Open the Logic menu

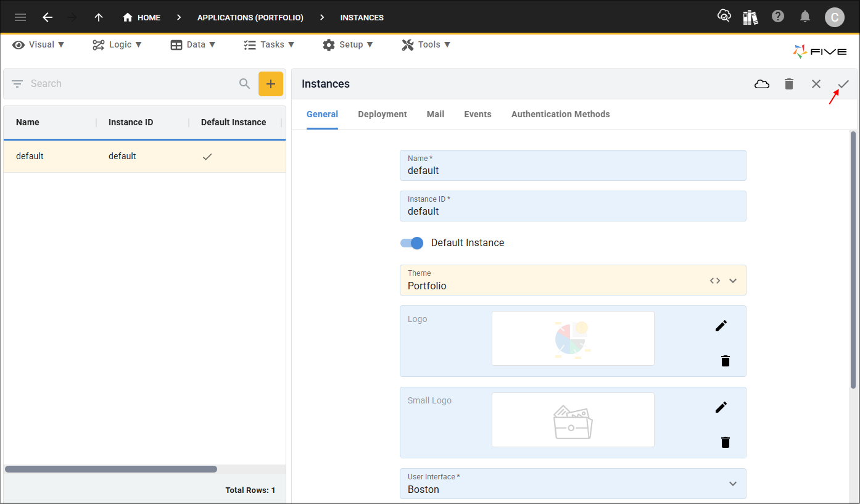(117, 44)
